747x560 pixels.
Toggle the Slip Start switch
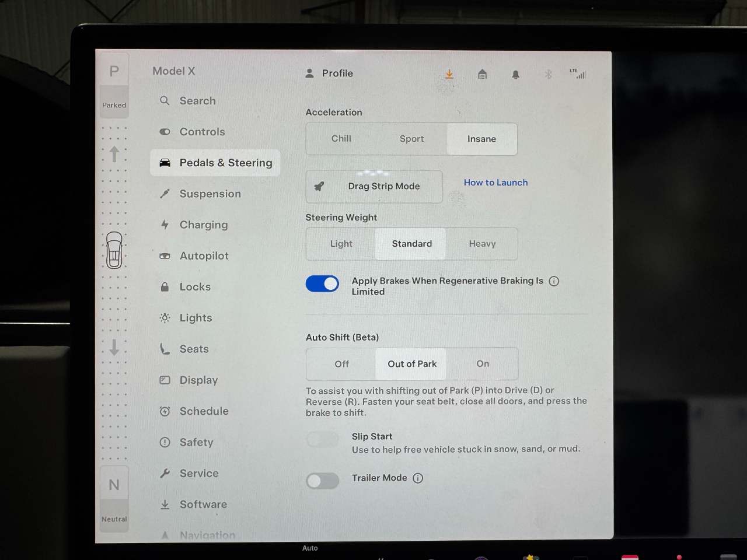coord(322,440)
